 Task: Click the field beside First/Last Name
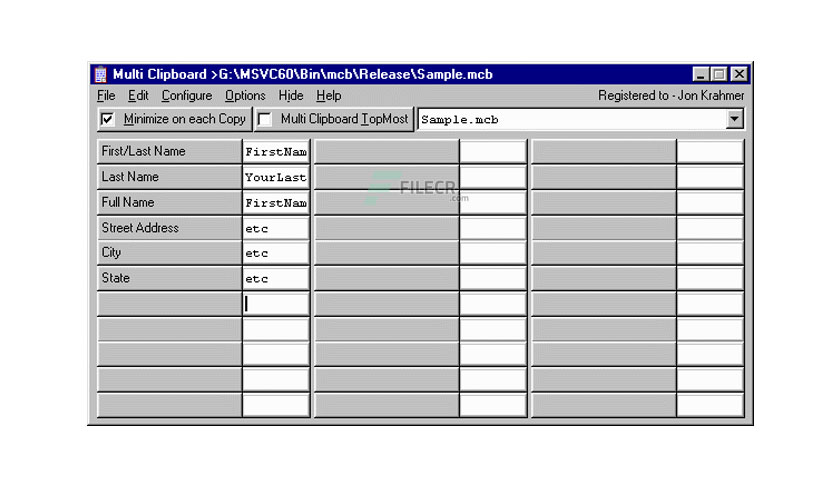coord(276,151)
